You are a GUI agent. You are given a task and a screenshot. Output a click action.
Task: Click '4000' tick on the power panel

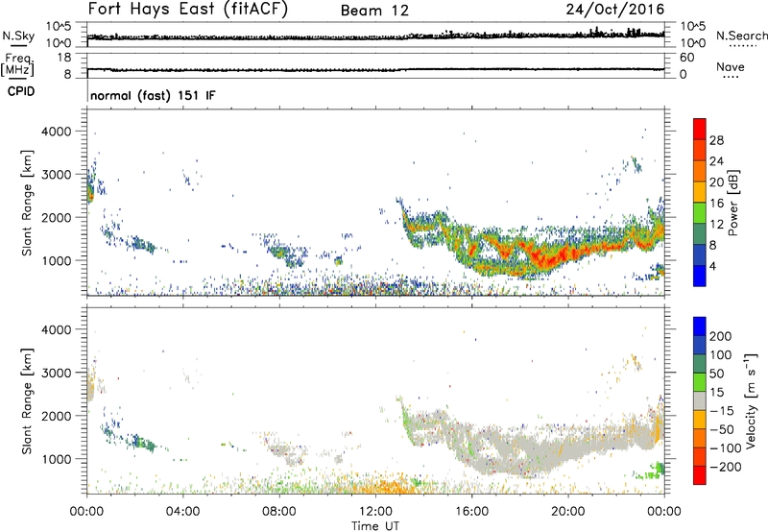[x=57, y=132]
